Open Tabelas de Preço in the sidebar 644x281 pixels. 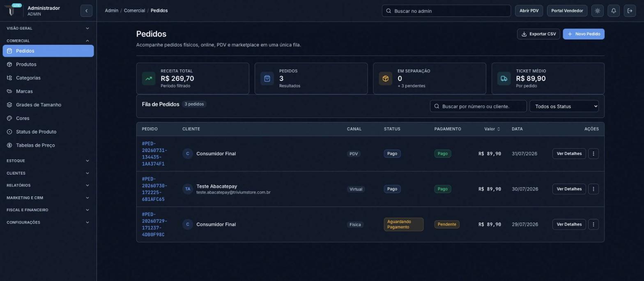tap(48, 145)
